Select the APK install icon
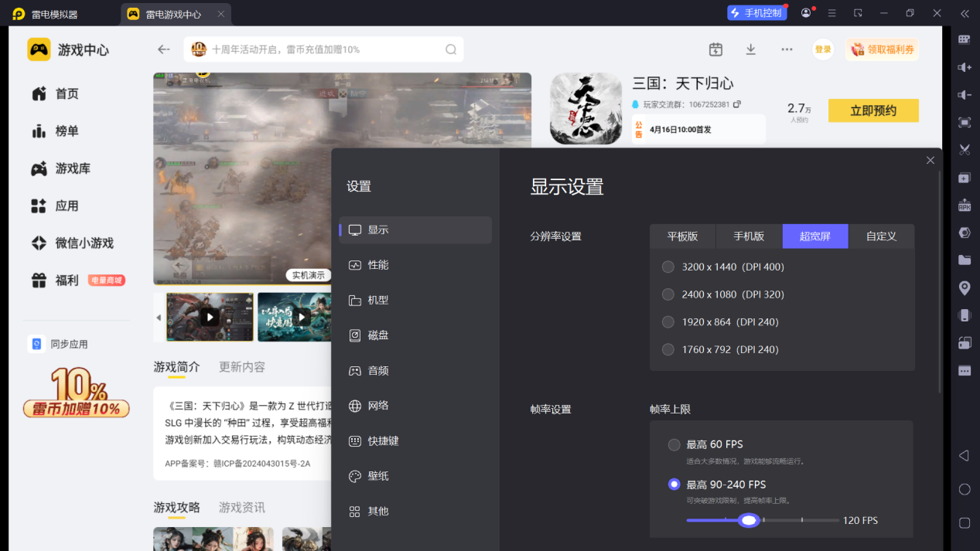 (x=965, y=205)
